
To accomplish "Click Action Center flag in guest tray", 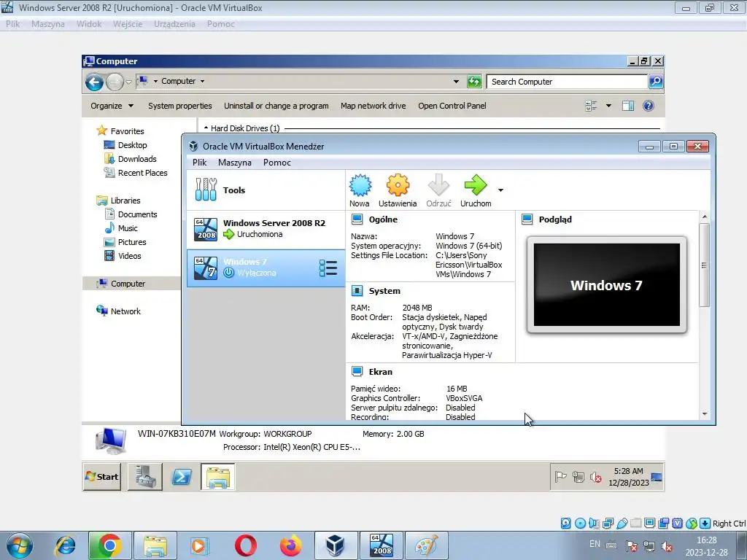I will point(560,476).
